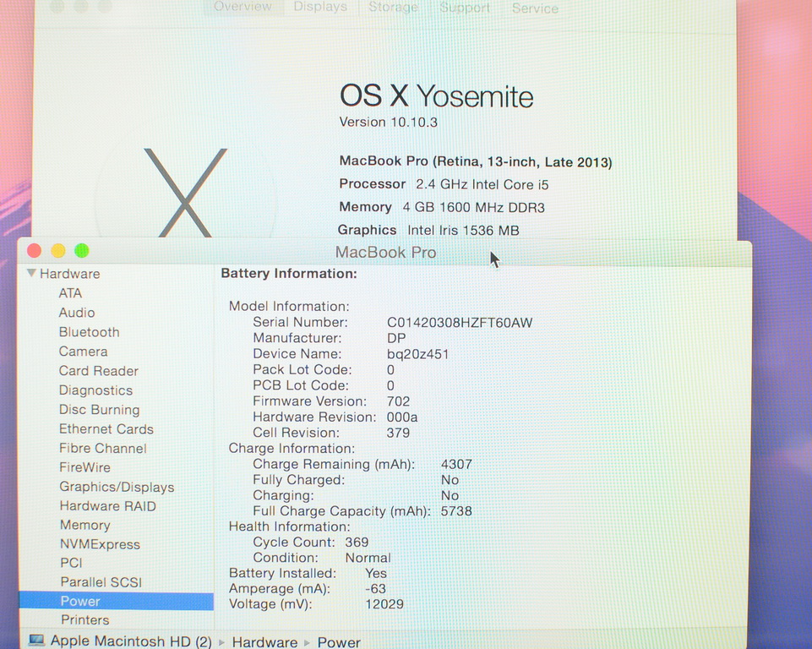The height and width of the screenshot is (649, 812).
Task: Zoom the MacBook Pro window with green button
Action: click(x=82, y=251)
